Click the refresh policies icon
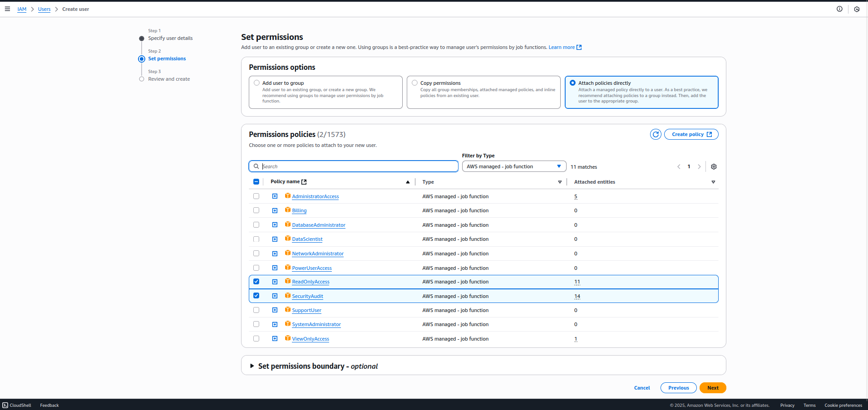868x410 pixels. click(x=655, y=134)
